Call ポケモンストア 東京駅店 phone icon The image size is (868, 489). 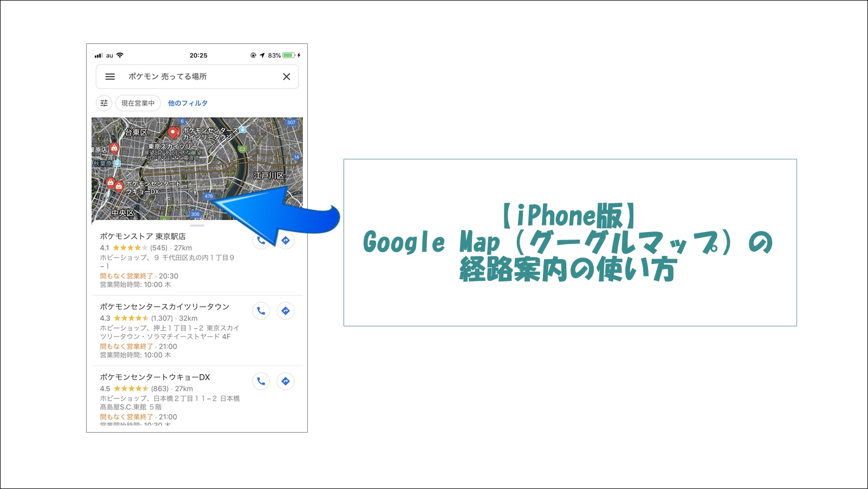(261, 240)
